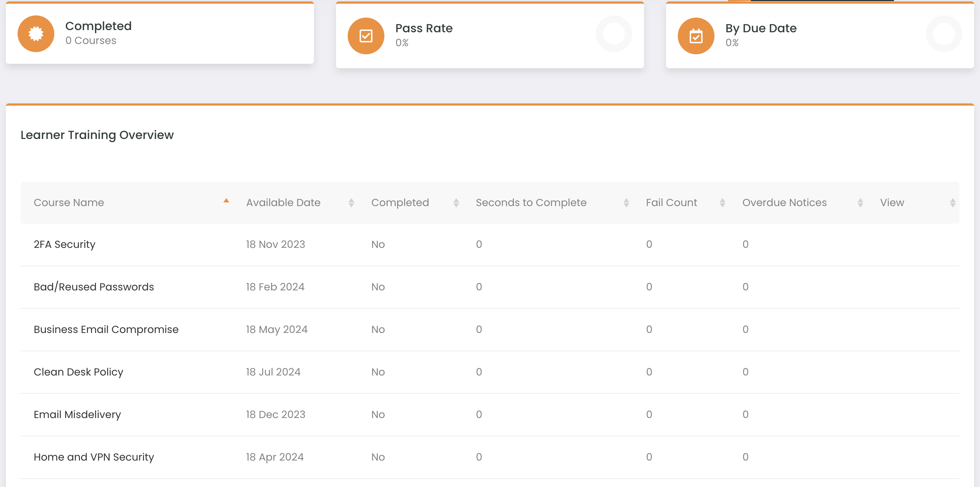Click the Pass Rate checkmark icon
This screenshot has width=980, height=487.
(x=366, y=36)
